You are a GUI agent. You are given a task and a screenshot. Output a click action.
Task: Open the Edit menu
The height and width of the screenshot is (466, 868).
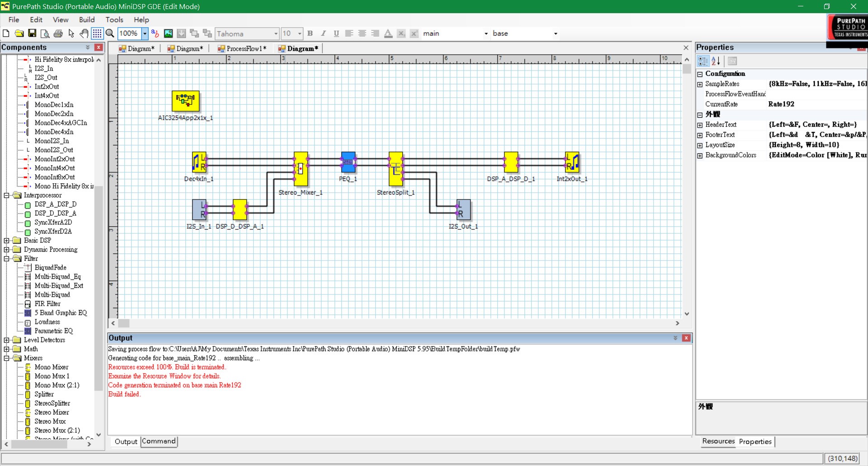tap(36, 20)
